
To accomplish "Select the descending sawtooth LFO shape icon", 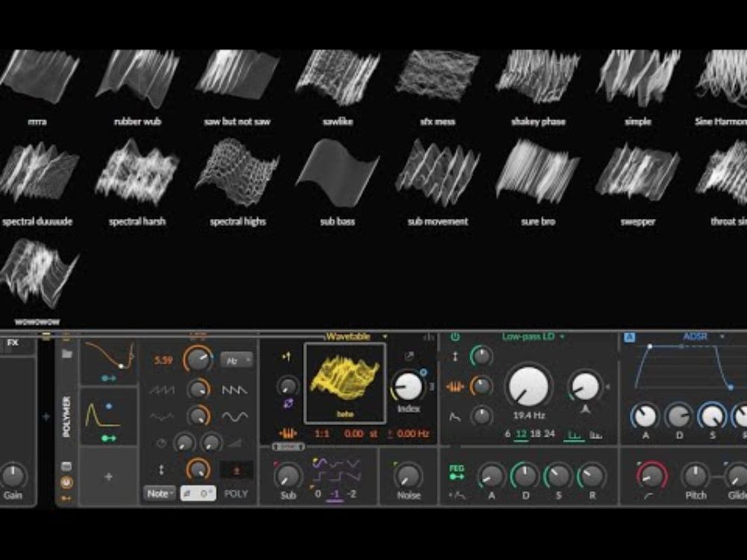I will click(x=235, y=391).
